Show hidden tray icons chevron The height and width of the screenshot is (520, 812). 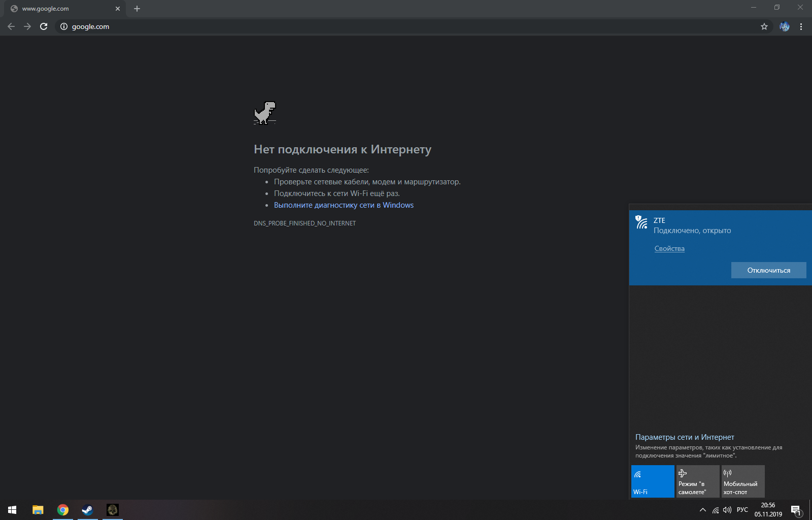703,510
